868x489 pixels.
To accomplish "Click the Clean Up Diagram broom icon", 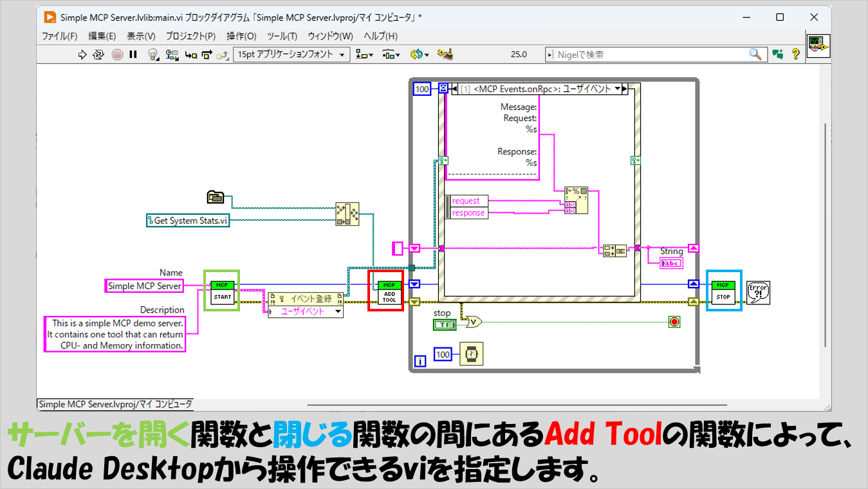I will pyautogui.click(x=445, y=55).
